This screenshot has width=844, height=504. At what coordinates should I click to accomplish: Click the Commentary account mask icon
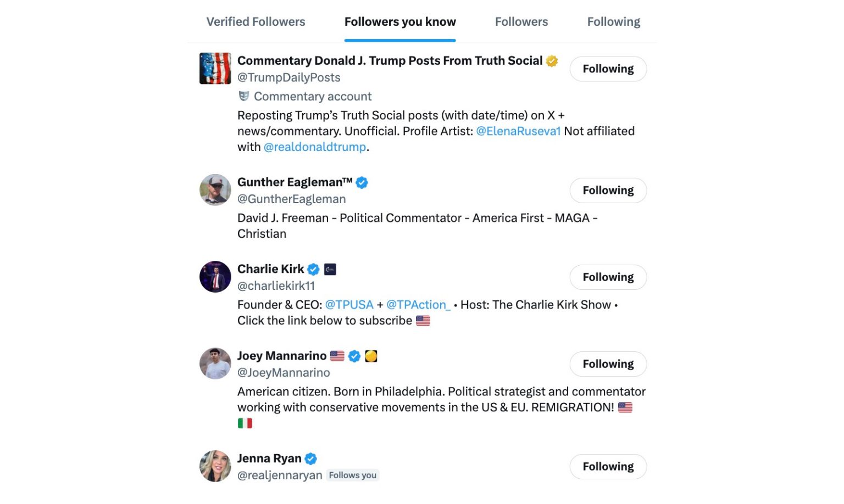point(244,96)
